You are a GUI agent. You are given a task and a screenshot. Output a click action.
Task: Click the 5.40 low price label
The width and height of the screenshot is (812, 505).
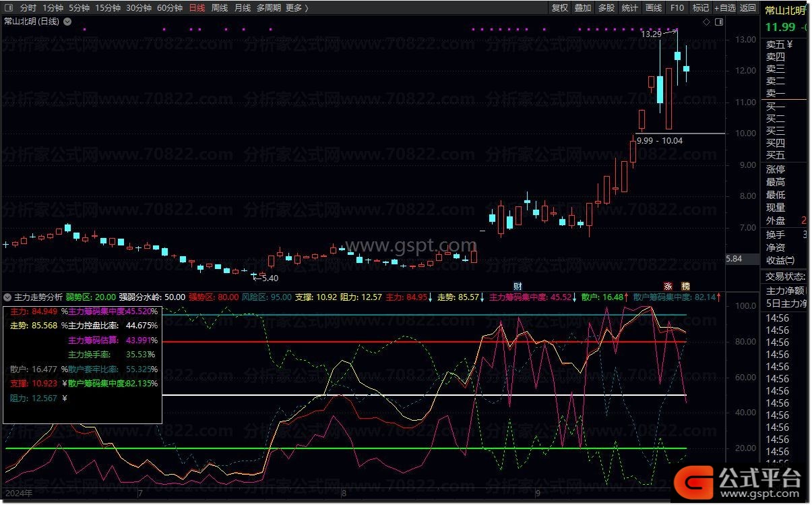tap(270, 278)
